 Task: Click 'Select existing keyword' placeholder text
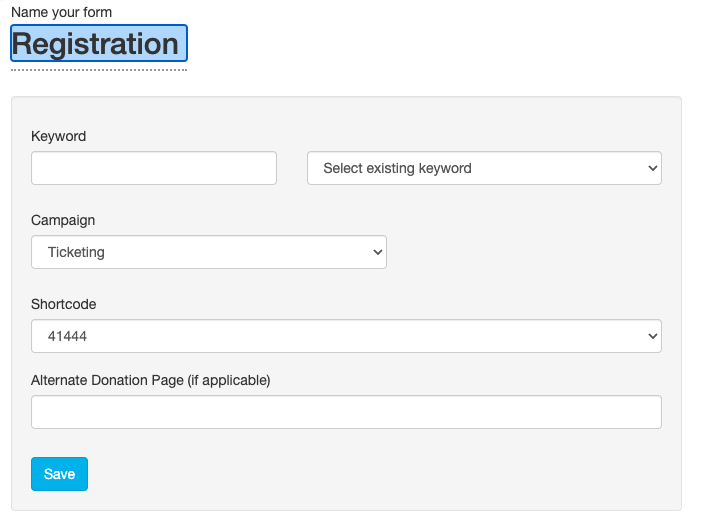[397, 168]
